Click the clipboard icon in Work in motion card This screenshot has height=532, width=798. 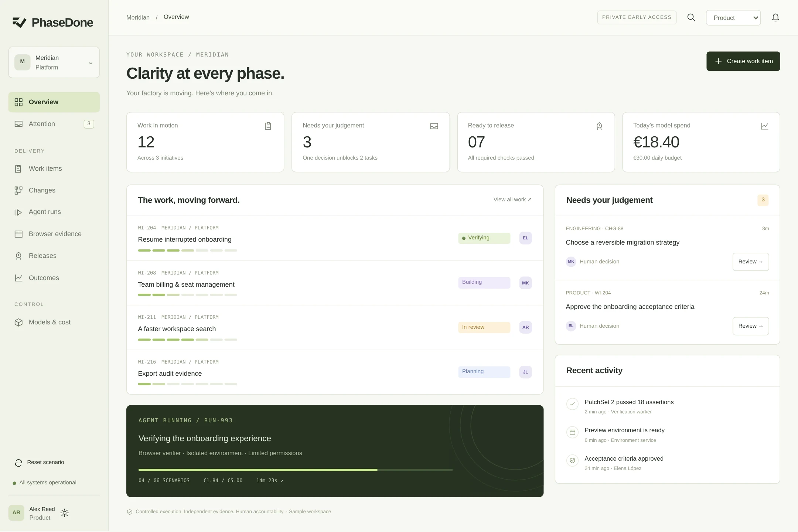point(268,126)
